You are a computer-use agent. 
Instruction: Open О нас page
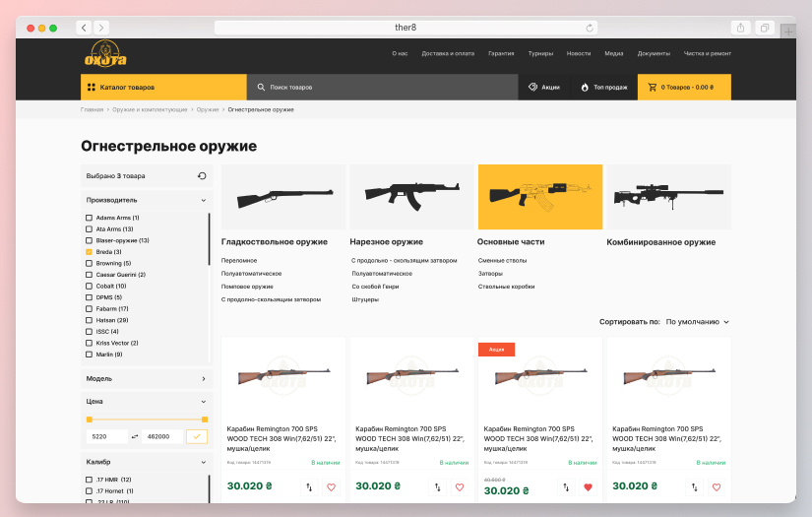point(400,53)
